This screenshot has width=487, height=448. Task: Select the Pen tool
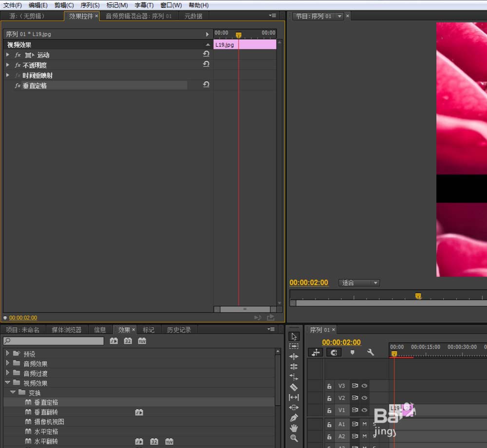click(294, 418)
